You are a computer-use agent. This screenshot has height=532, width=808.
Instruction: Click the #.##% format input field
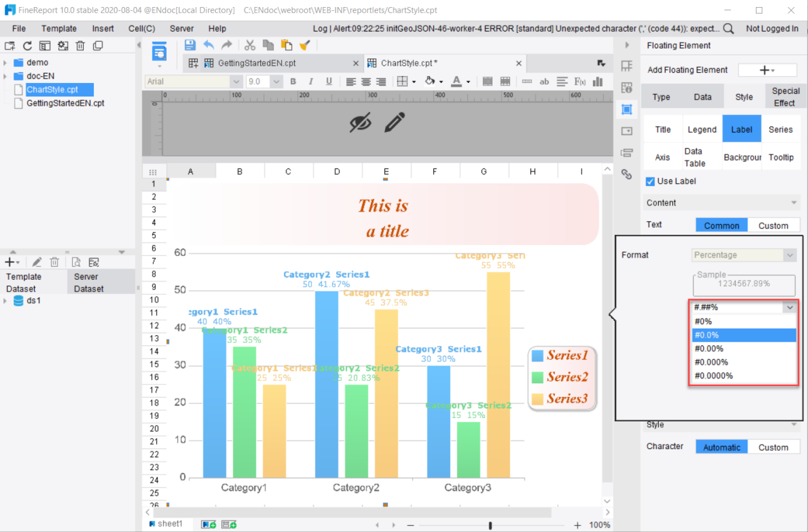click(738, 307)
